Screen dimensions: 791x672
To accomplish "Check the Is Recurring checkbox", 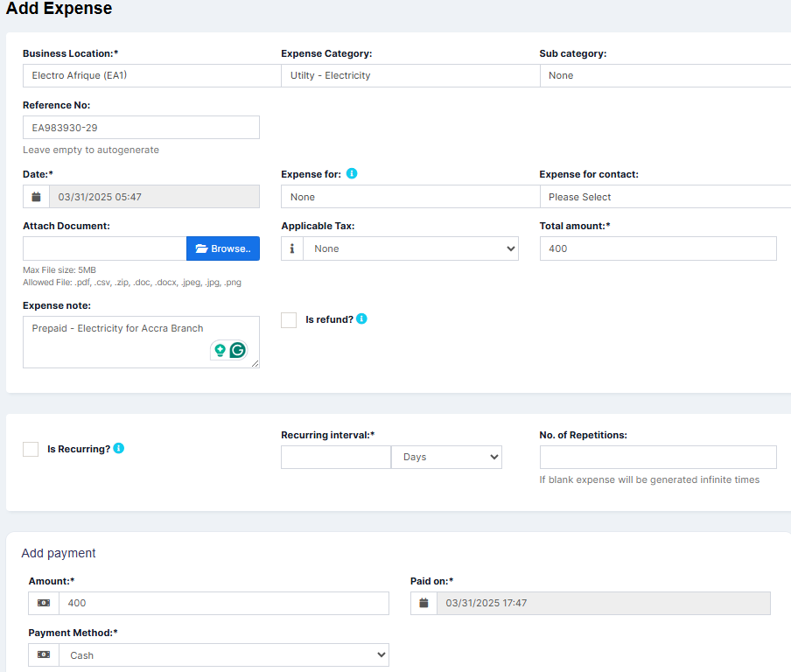I will click(31, 449).
